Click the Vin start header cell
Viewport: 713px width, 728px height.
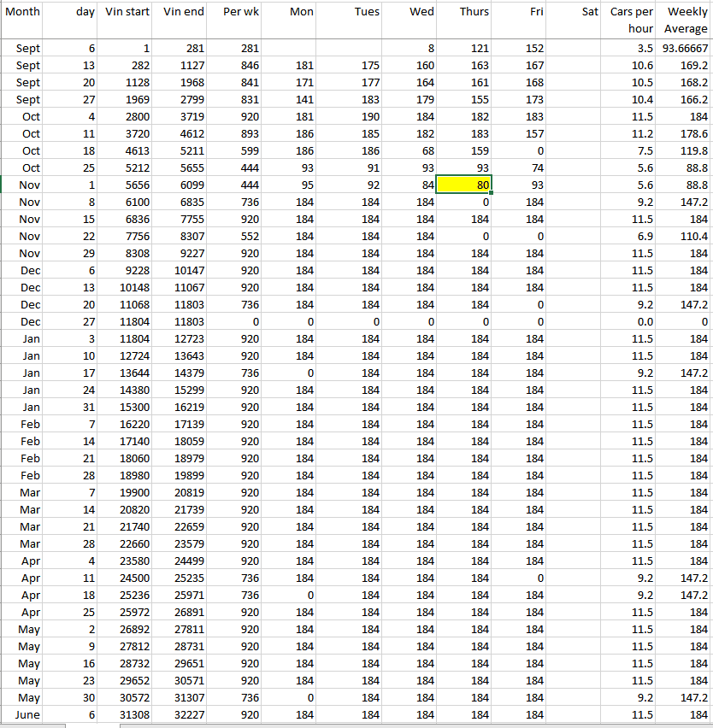tap(126, 12)
